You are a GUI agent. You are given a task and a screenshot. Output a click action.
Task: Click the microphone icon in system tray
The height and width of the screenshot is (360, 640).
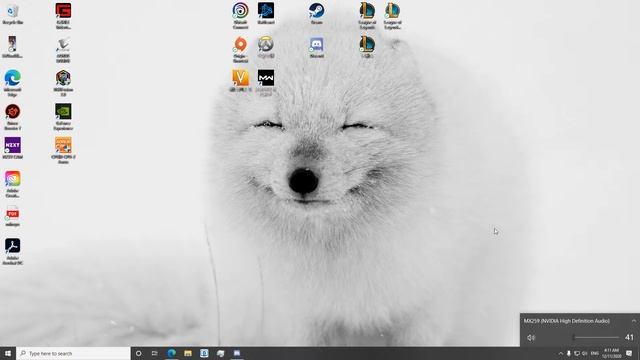(x=569, y=353)
